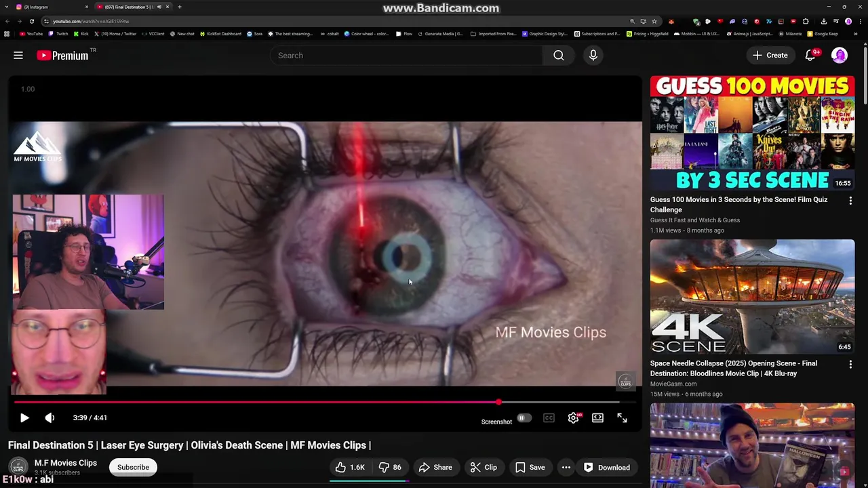
Task: Play the video with the play button
Action: point(24,418)
